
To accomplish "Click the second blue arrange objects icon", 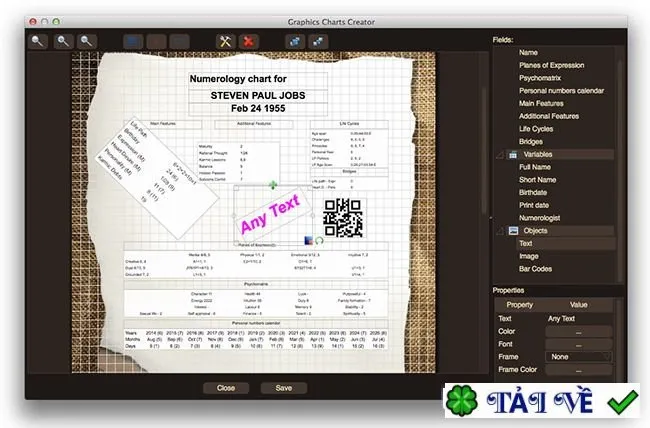I will pyautogui.click(x=318, y=41).
